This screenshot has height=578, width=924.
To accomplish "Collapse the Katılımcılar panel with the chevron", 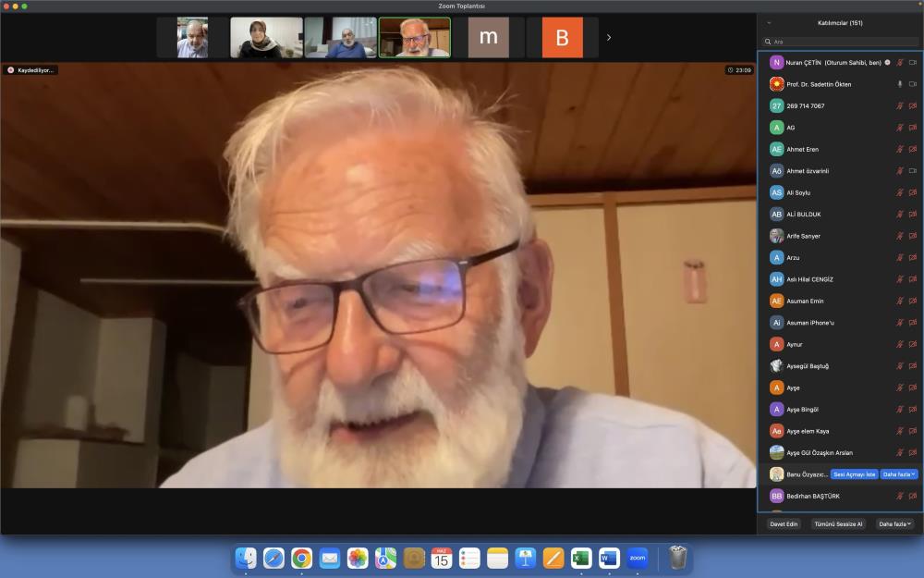I will click(x=769, y=22).
